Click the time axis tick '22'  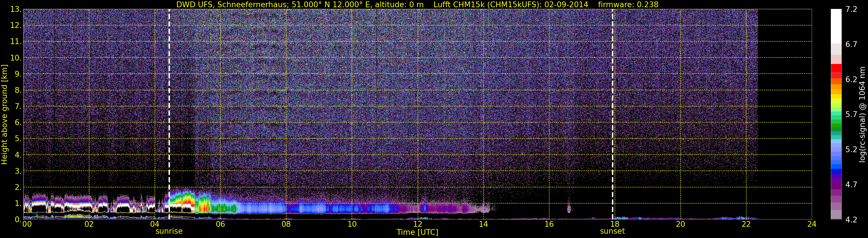[x=746, y=224]
